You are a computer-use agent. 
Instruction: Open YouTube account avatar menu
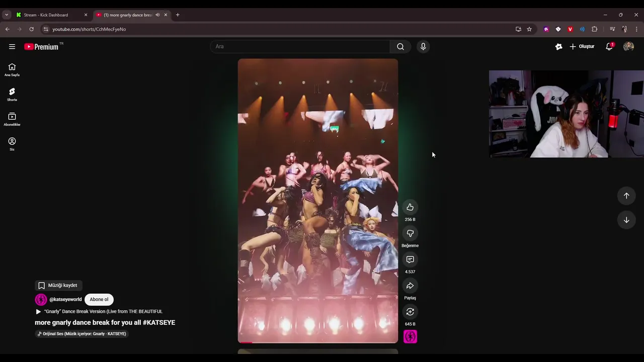(628, 46)
